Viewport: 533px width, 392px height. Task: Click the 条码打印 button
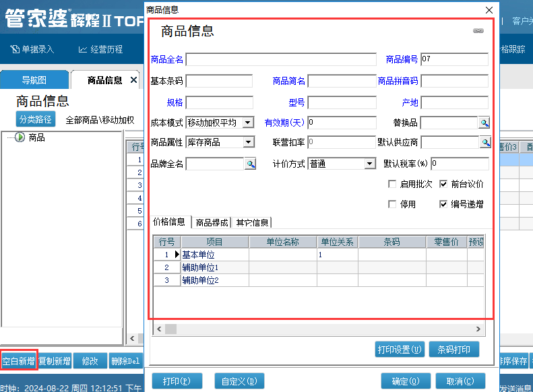[453, 350]
